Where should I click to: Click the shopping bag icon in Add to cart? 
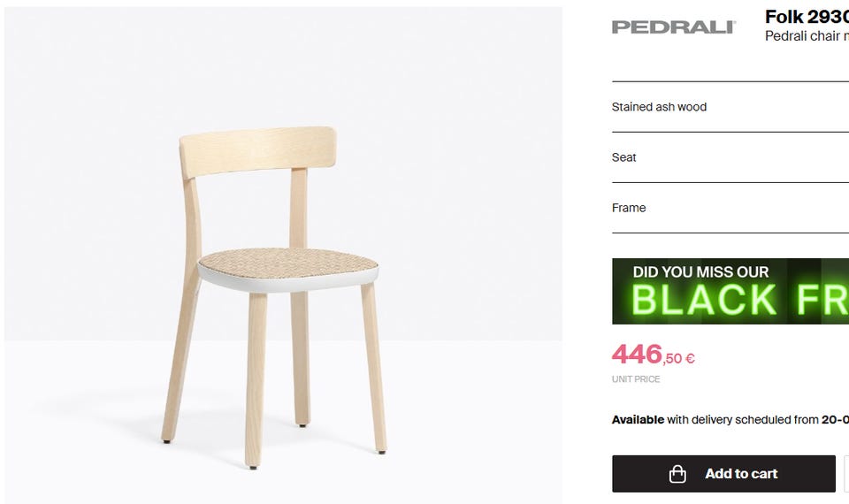(677, 474)
